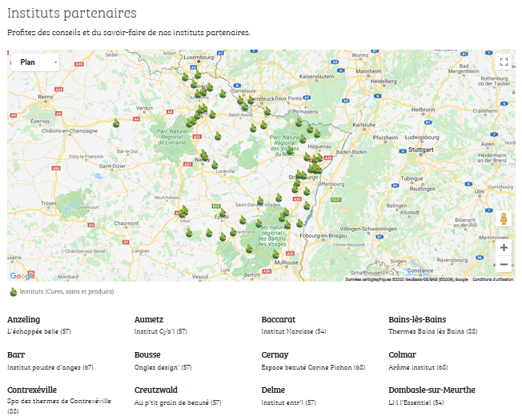Open Street View with the Pegman icon
The width and height of the screenshot is (522, 420).
click(504, 218)
